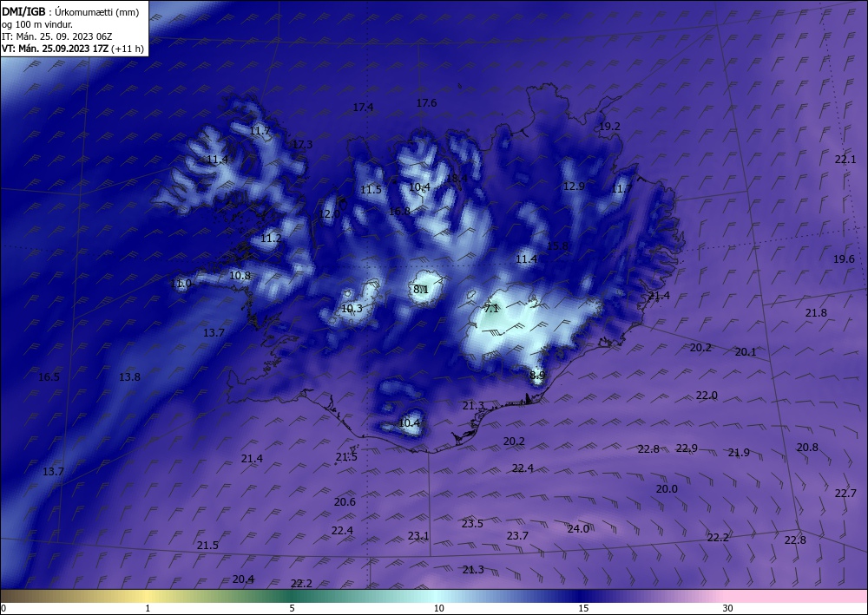Select the glacier value '8.1'
The height and width of the screenshot is (615, 868).
click(421, 289)
